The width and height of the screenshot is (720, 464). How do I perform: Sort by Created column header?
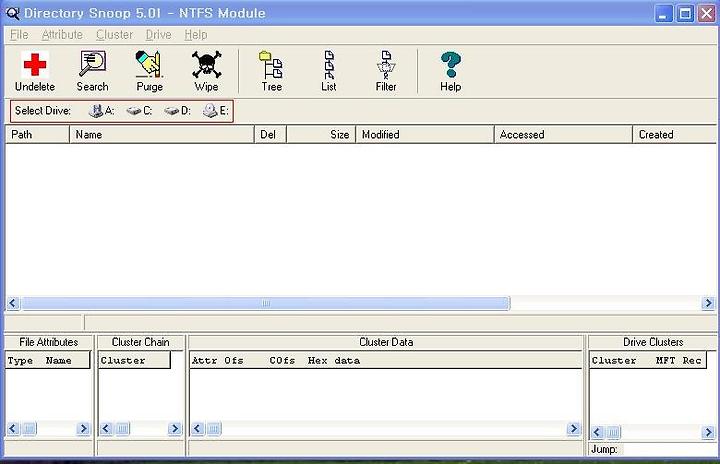click(x=675, y=135)
